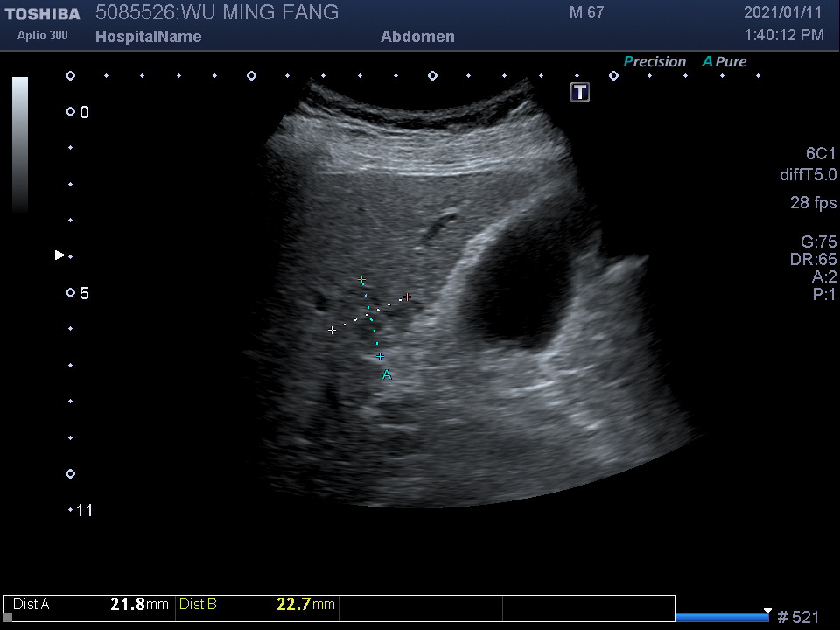
Task: Click the white caliper cross marker
Action: point(332,331)
